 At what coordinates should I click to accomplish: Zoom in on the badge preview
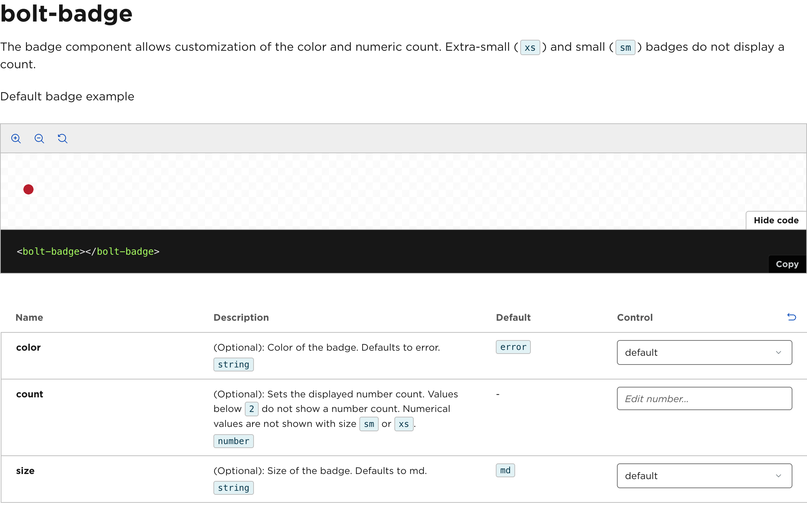(16, 139)
